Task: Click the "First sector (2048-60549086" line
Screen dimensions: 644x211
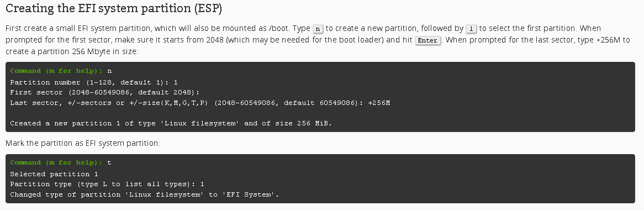Action: (105, 92)
